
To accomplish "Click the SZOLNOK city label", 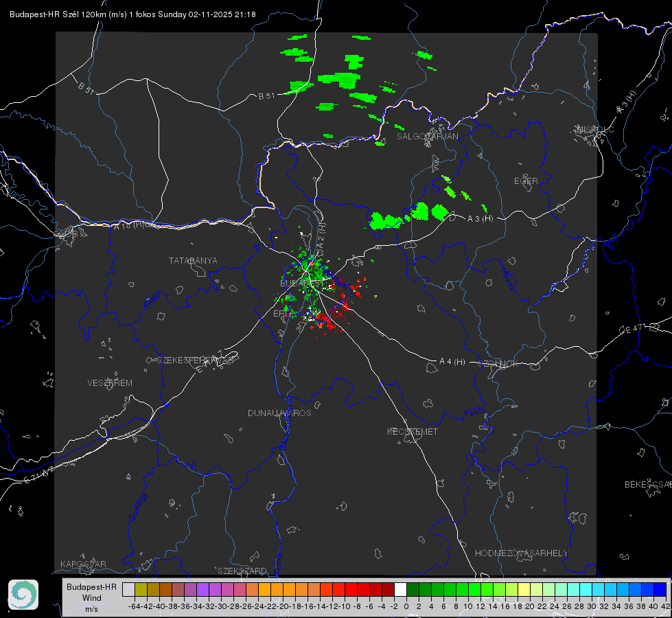I will tap(500, 364).
